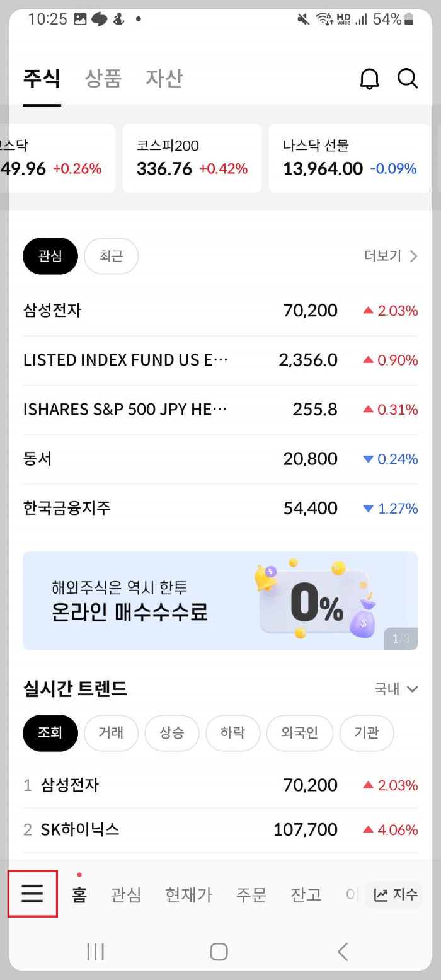This screenshot has height=980, width=441.
Task: Select the 거래 trend filter chip
Action: (x=111, y=733)
